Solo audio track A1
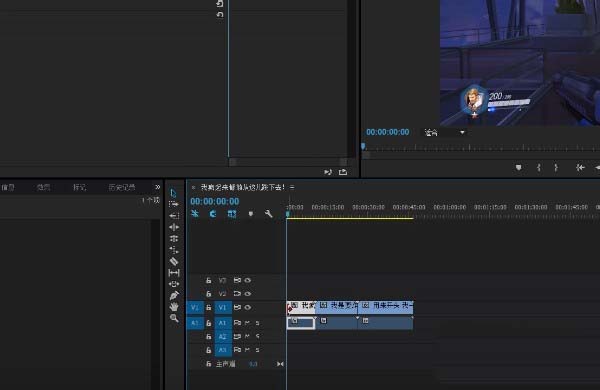Image resolution: width=600 pixels, height=390 pixels. pos(258,323)
